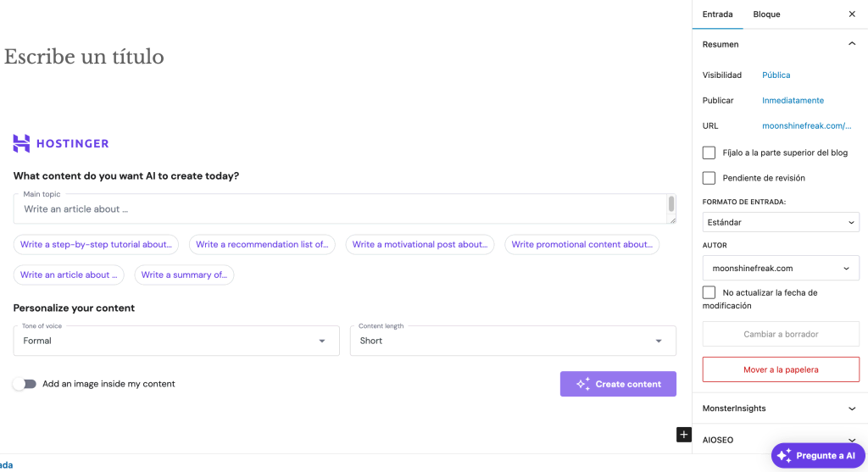
Task: Toggle Add an image inside my content
Action: 25,384
